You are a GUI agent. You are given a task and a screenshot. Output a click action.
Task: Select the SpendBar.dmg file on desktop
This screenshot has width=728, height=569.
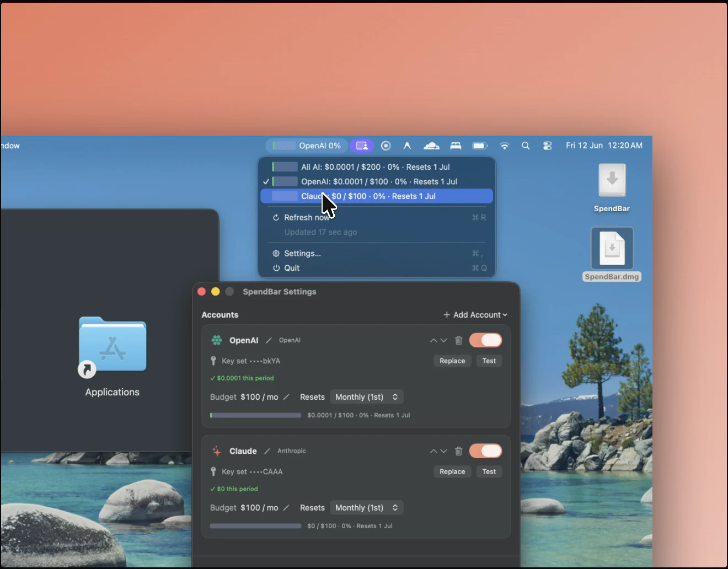point(612,254)
